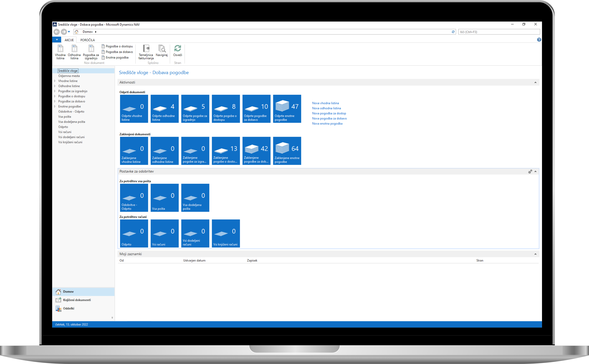589x364 pixels.
Task: Open the blue application menu dropdown
Action: [x=57, y=40]
